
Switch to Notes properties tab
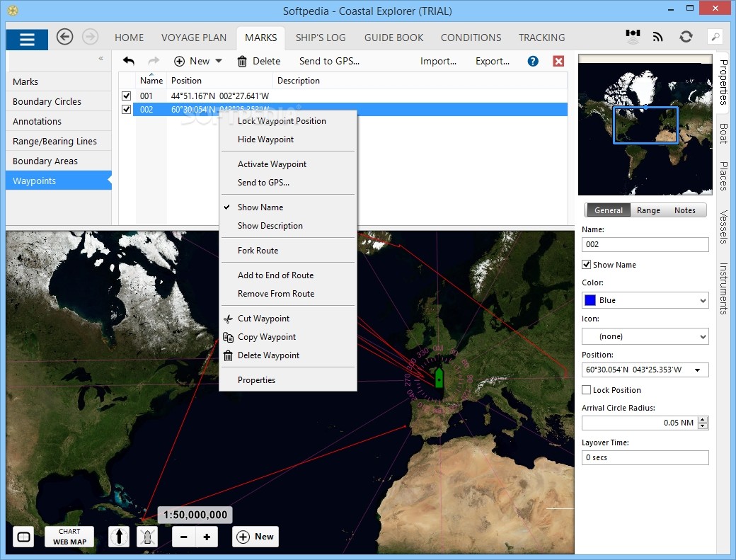coord(685,210)
